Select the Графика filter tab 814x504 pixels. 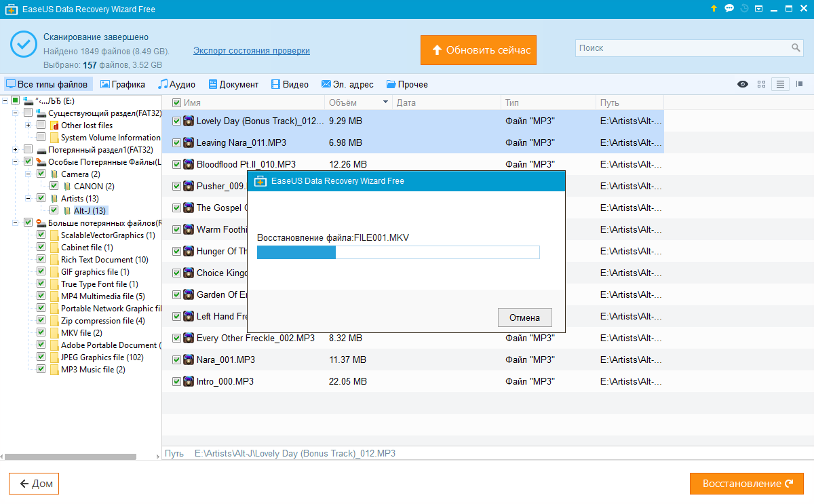[123, 84]
